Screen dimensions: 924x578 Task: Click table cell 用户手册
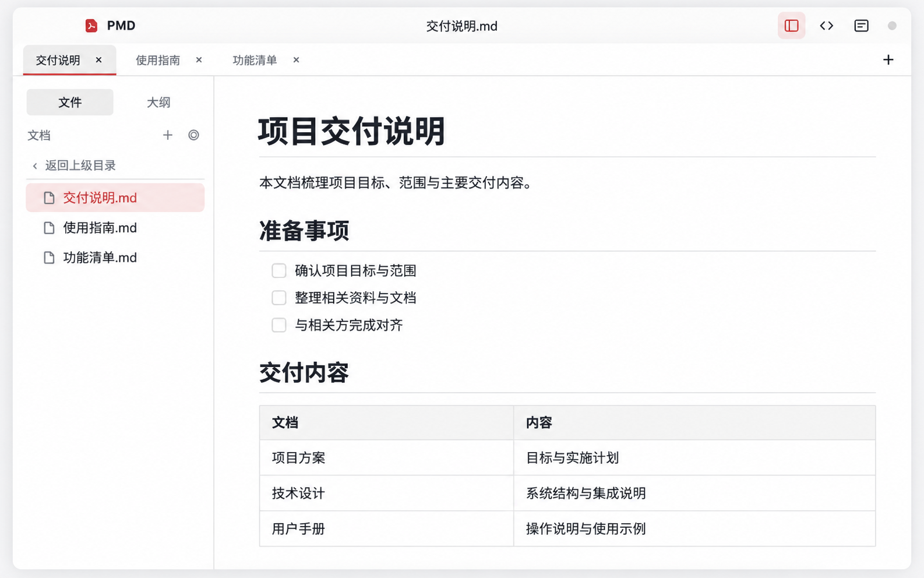(386, 529)
